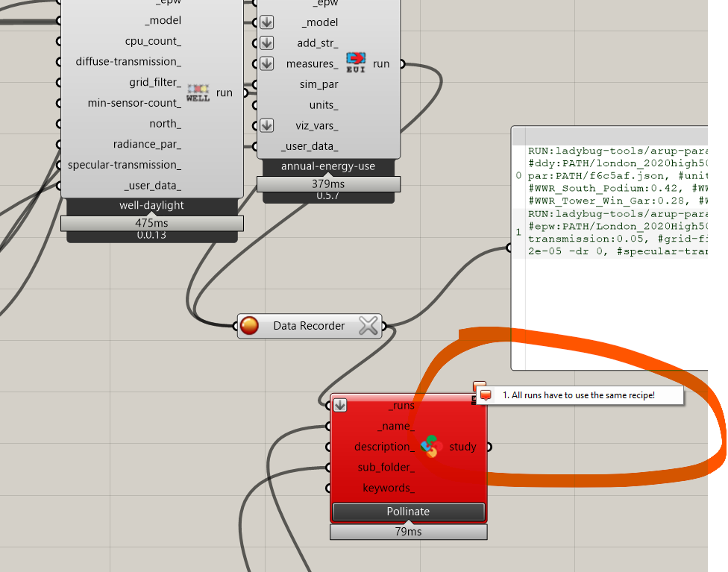Screen dimensions: 728x572
Task: Select panel row 1 containing #epw:PATH/London_2020High
Action: pyautogui.click(x=610, y=233)
